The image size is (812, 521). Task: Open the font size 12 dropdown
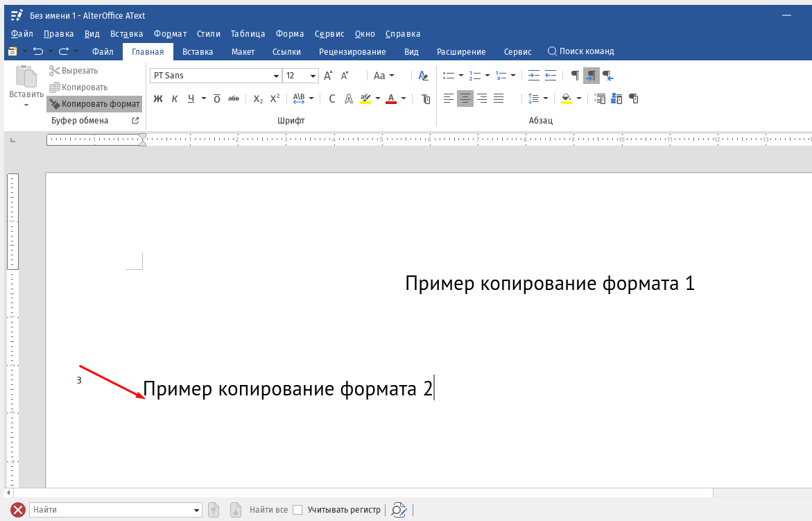pyautogui.click(x=313, y=76)
